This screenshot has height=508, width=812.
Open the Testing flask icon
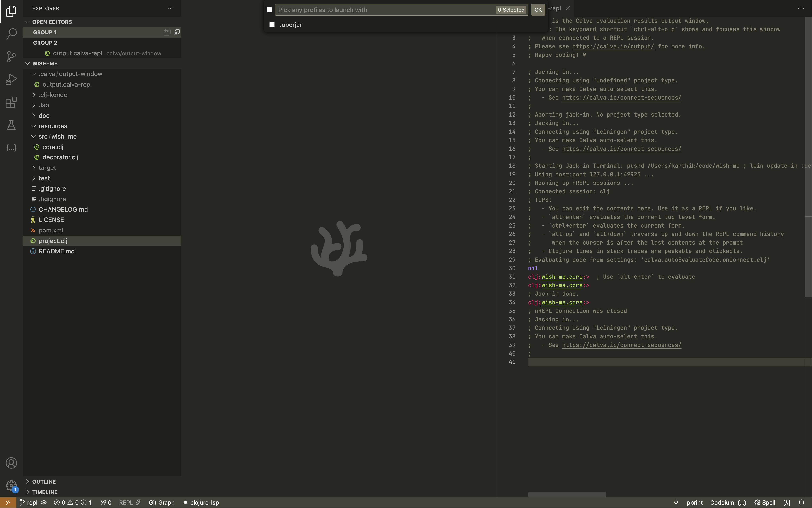(11, 125)
